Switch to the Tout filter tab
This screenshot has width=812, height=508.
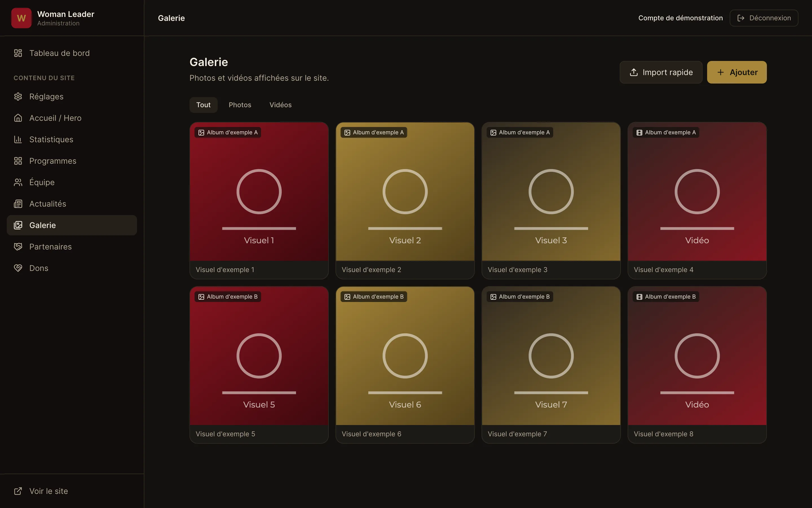point(203,105)
